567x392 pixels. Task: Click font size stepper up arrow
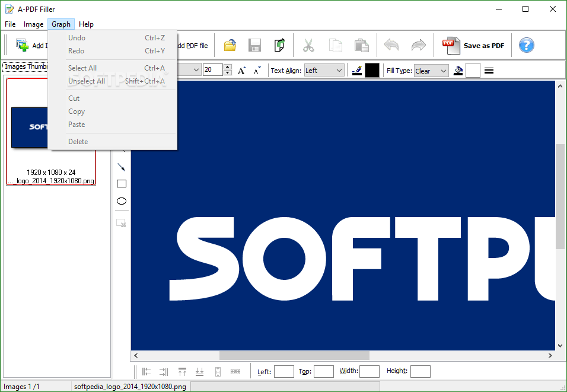227,66
